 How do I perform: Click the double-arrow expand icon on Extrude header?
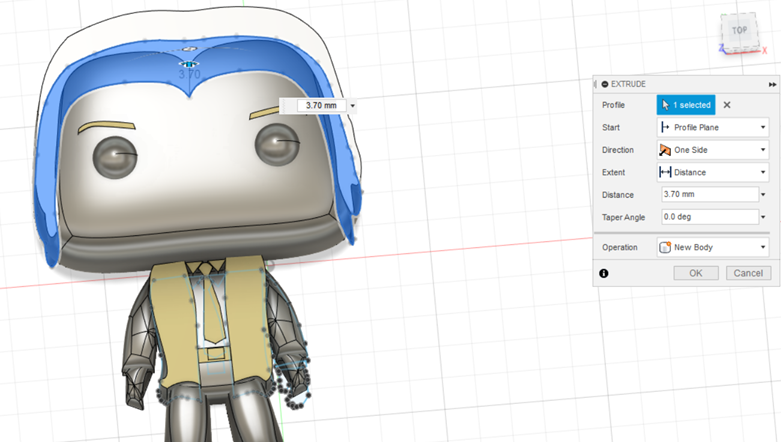point(772,85)
